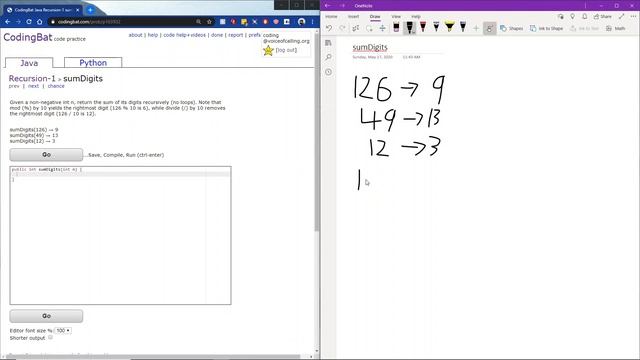Click the Chrome home button
The width and height of the screenshot is (640, 360).
tap(40, 22)
